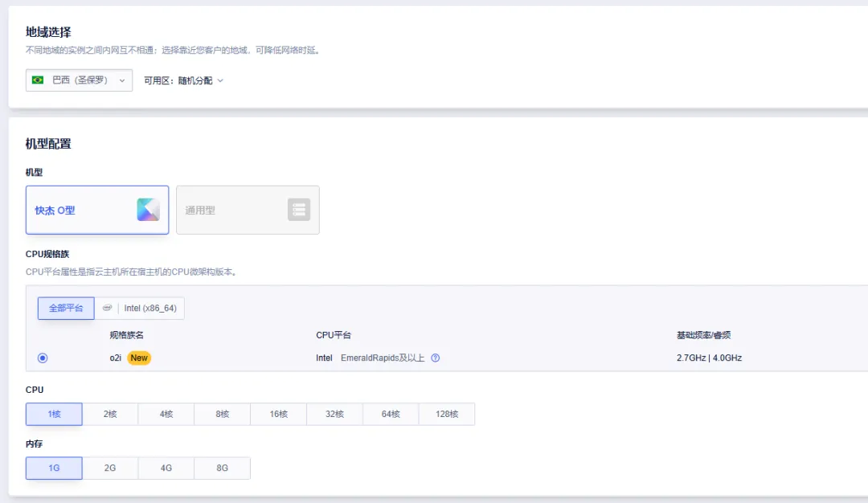868x503 pixels.
Task: Choose the 通用型 machine type
Action: coord(248,210)
